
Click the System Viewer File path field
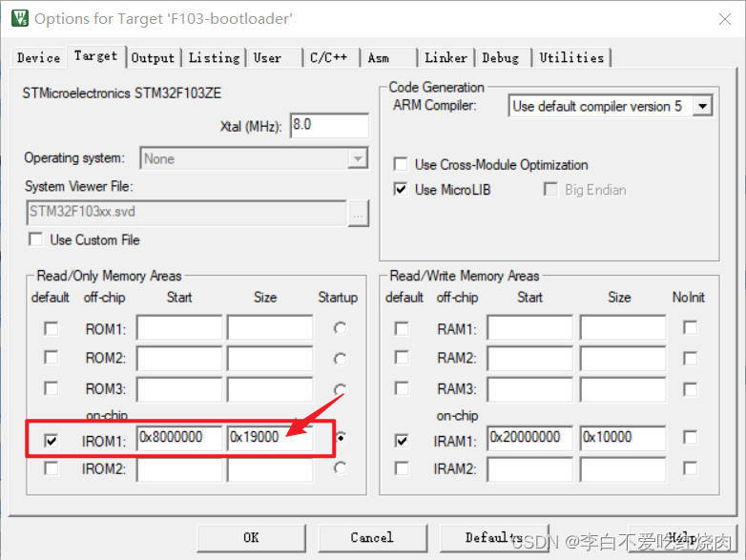(187, 212)
